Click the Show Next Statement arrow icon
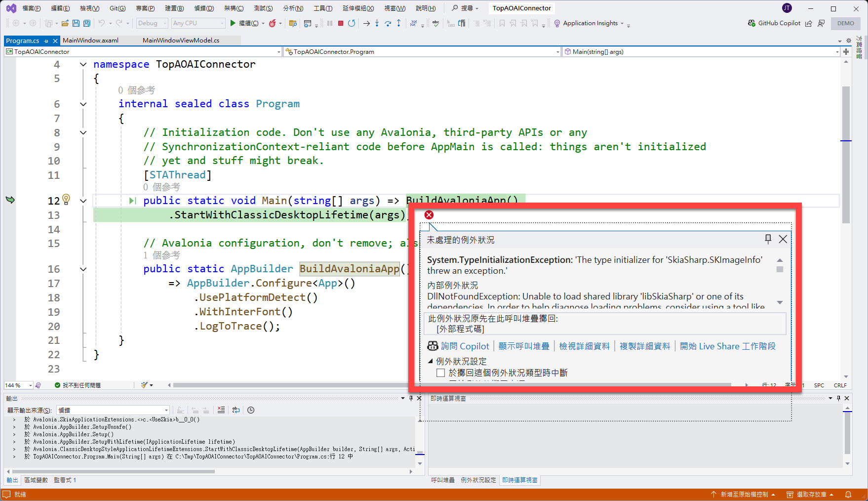 point(366,23)
